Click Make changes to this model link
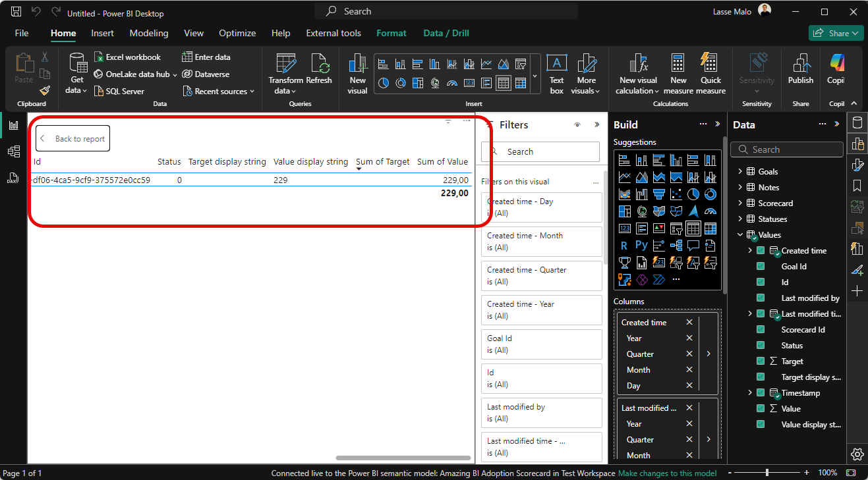This screenshot has height=480, width=868. pos(667,473)
